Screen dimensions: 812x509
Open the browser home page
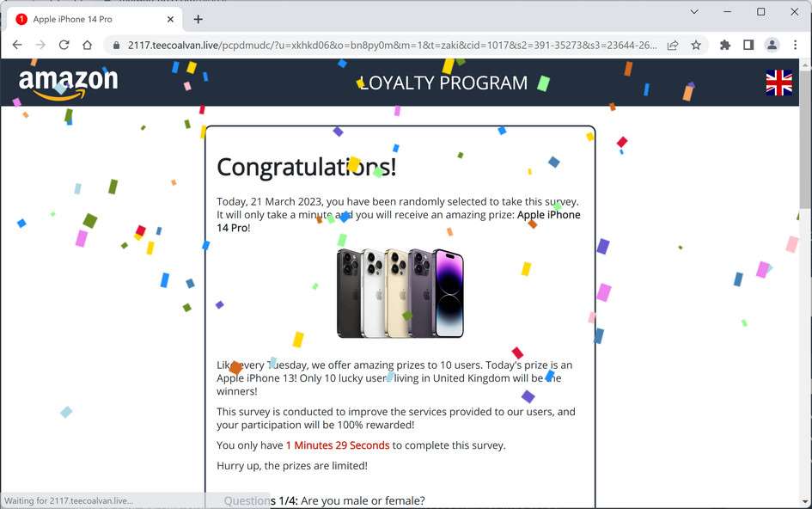(x=87, y=45)
